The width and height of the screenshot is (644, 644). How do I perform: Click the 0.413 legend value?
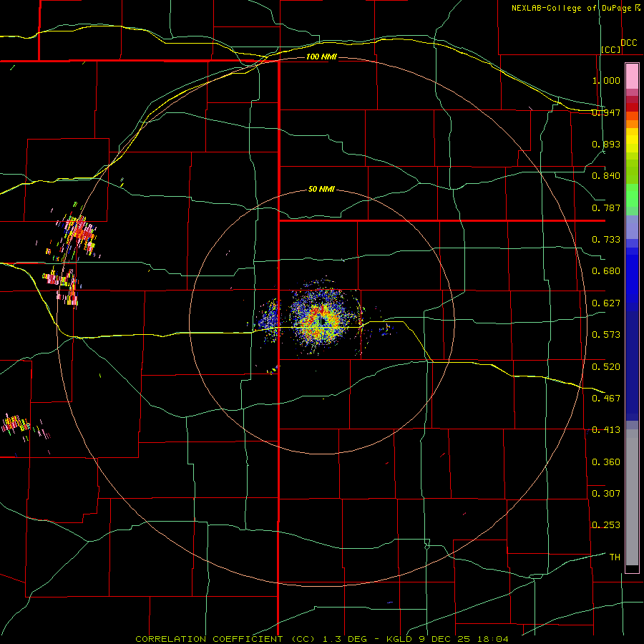point(606,430)
